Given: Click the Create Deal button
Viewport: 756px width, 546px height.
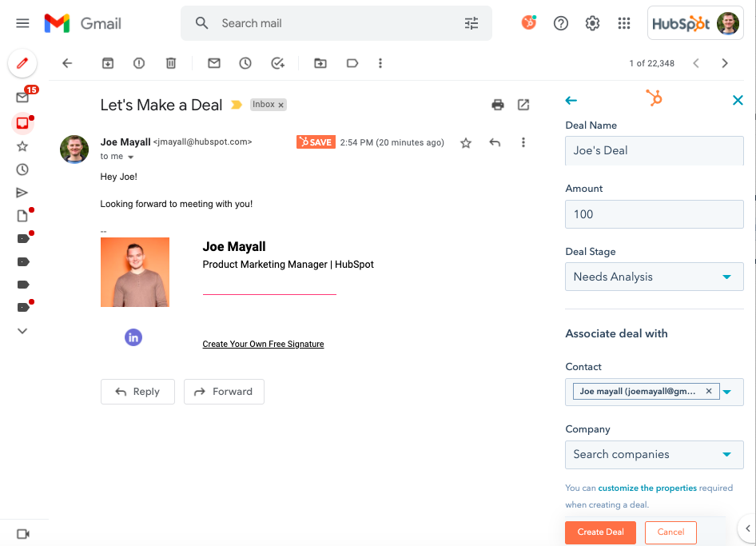Looking at the screenshot, I should (600, 532).
